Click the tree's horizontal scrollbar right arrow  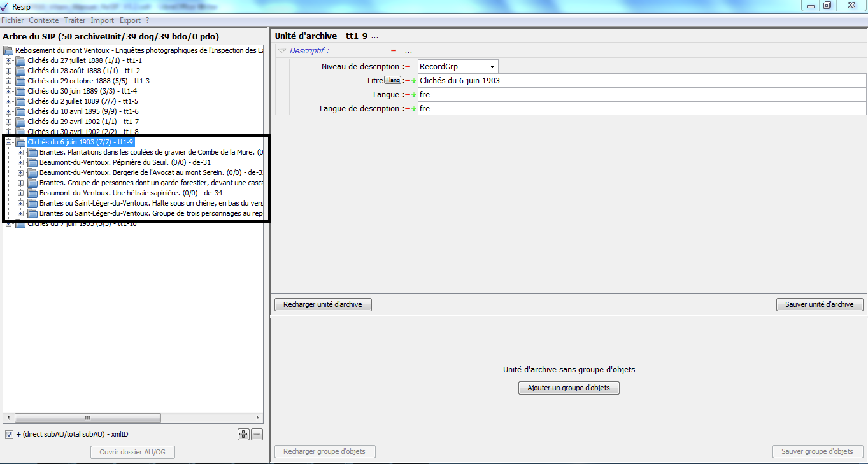pos(258,418)
